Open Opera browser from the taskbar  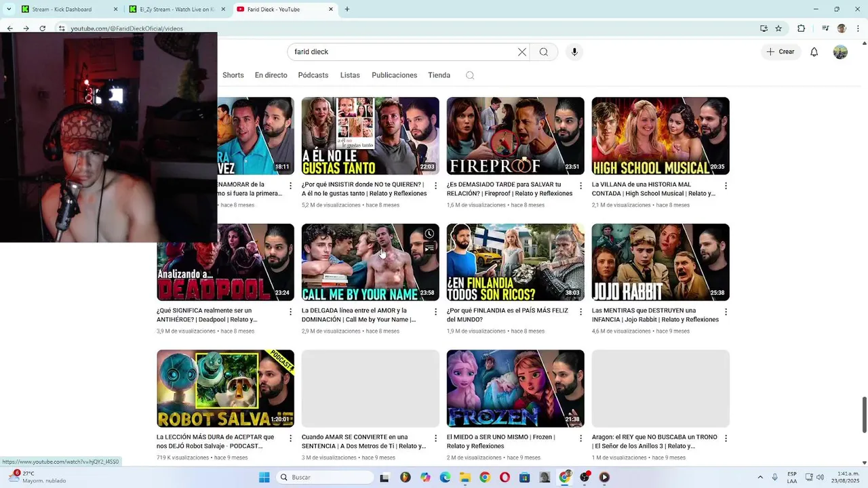505,477
